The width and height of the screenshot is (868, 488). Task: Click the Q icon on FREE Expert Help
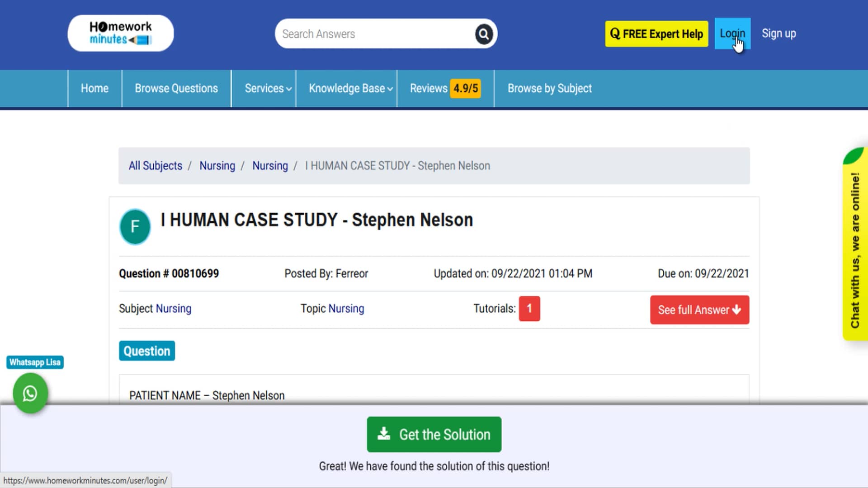(615, 33)
